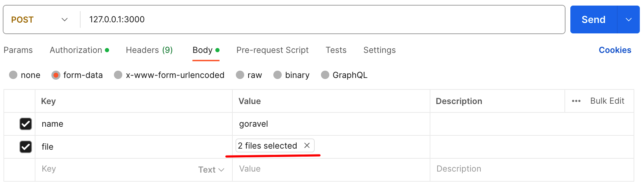644x190 pixels.
Task: Click Bulk Edit
Action: click(607, 101)
